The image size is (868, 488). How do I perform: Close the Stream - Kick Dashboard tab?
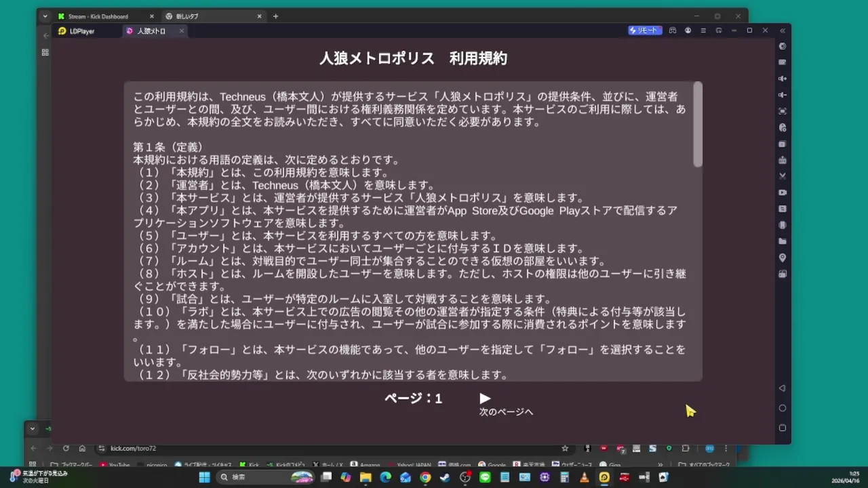[151, 16]
